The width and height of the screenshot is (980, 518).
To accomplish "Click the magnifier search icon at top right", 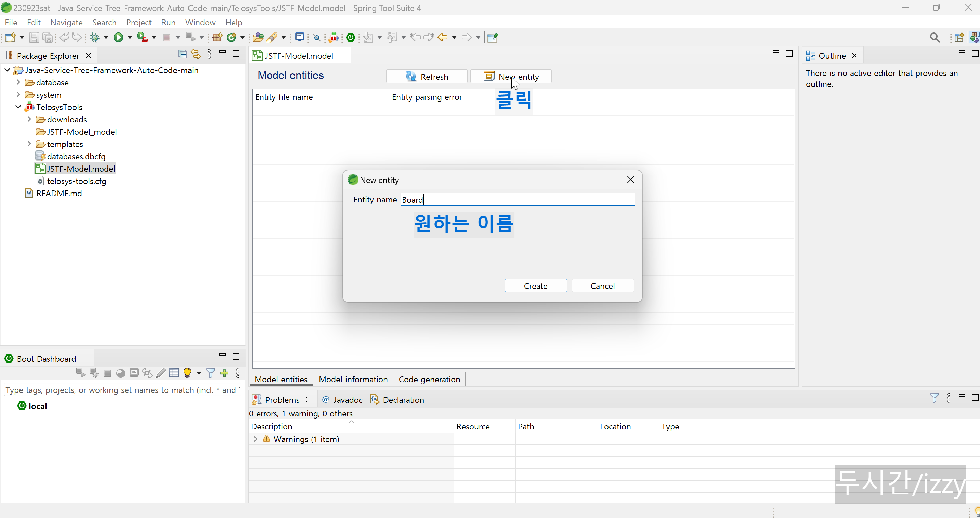I will click(935, 37).
